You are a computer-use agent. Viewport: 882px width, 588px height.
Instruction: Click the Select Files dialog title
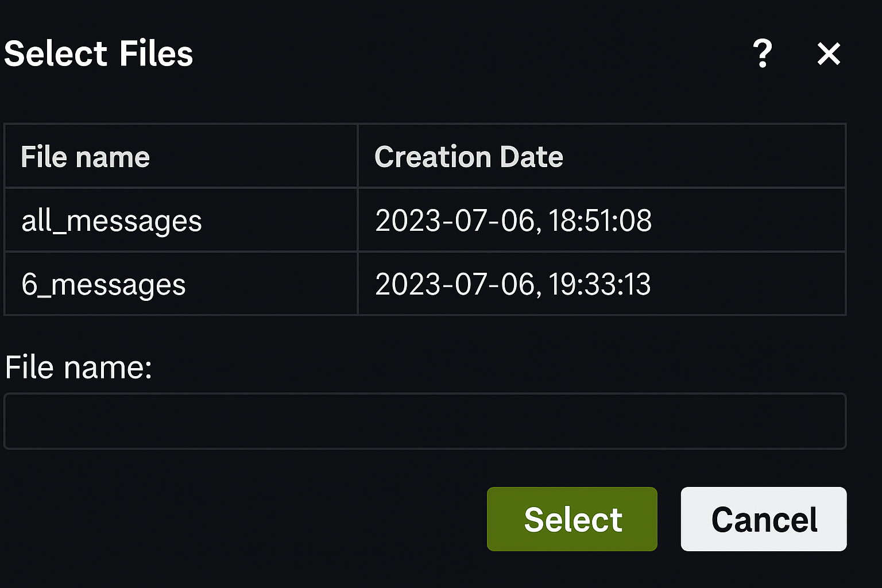[x=99, y=53]
